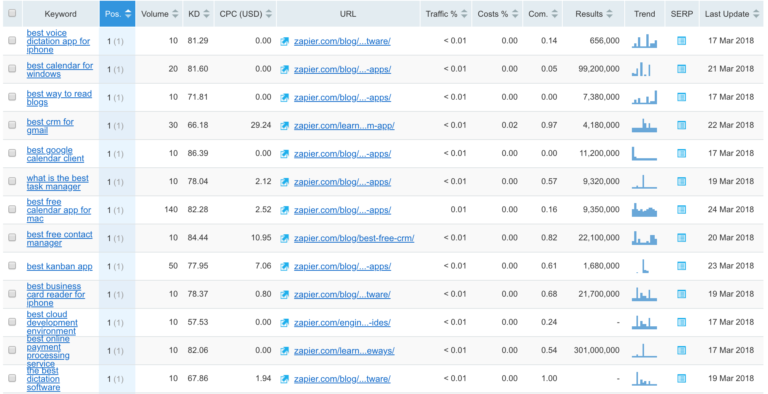
Task: View SERP icon for what is the best task manager
Action: (681, 182)
